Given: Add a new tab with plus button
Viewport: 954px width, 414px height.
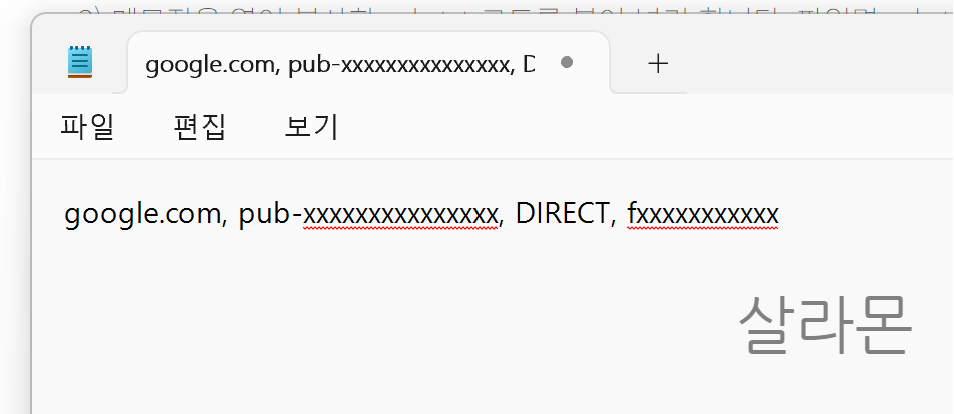Looking at the screenshot, I should (658, 63).
